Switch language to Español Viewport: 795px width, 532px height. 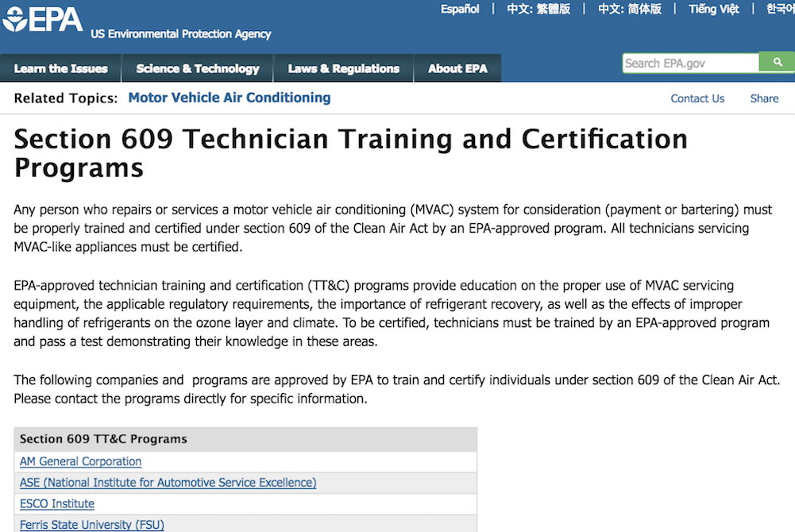coord(460,9)
